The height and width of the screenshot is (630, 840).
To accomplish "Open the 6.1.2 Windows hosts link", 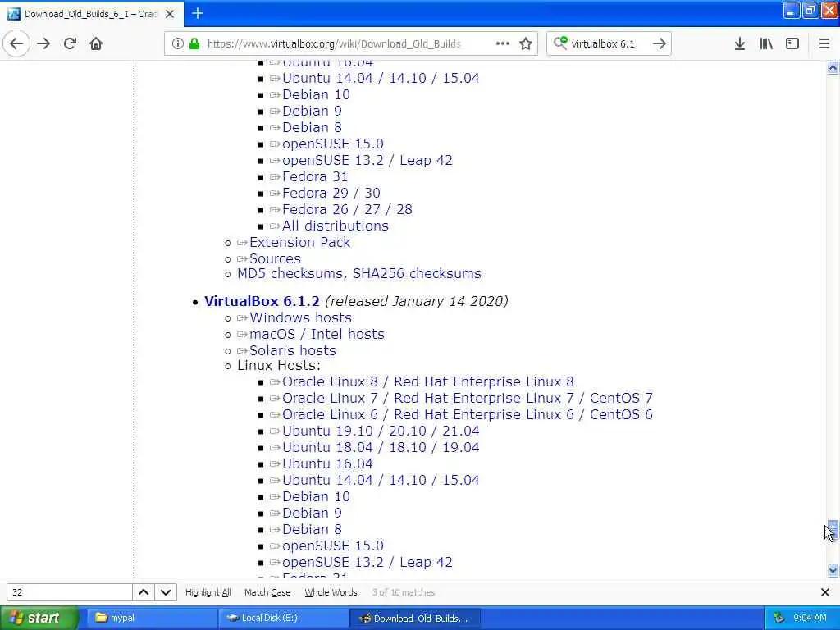I will [x=300, y=317].
